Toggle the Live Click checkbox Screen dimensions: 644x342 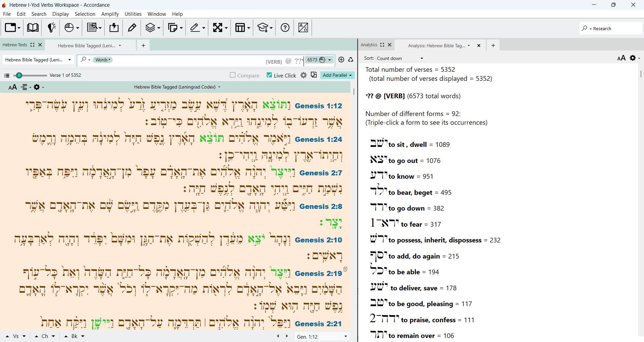click(269, 75)
